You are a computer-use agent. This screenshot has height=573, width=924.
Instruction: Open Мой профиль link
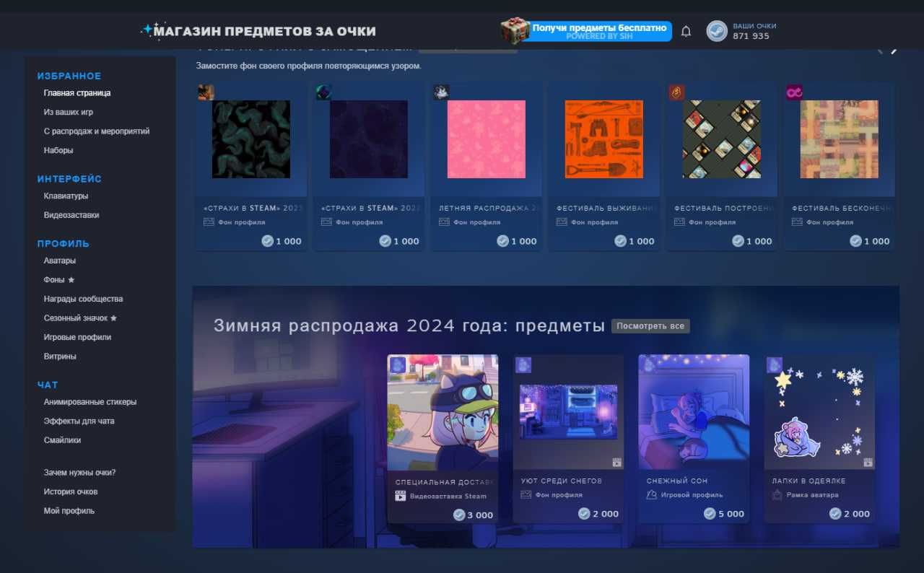point(69,511)
